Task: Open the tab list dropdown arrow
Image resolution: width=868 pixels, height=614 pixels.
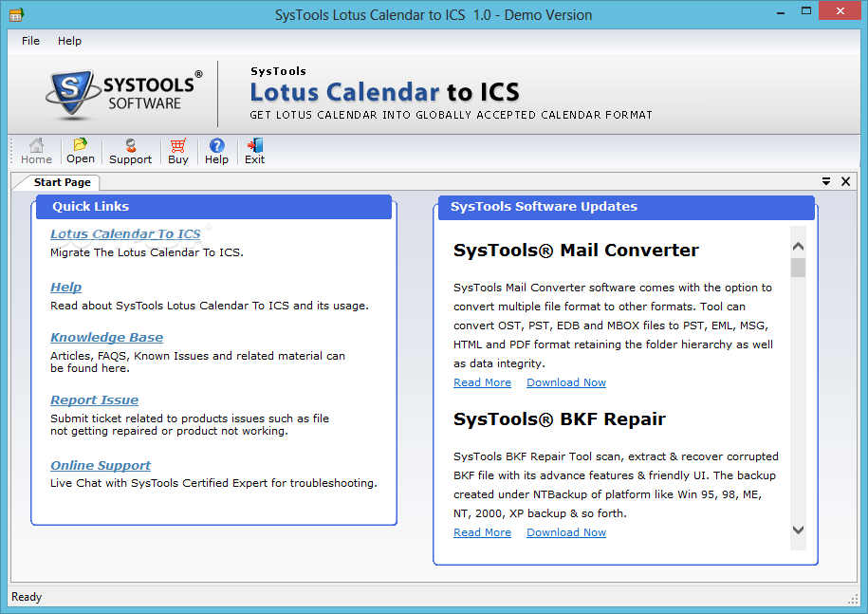Action: (x=826, y=181)
